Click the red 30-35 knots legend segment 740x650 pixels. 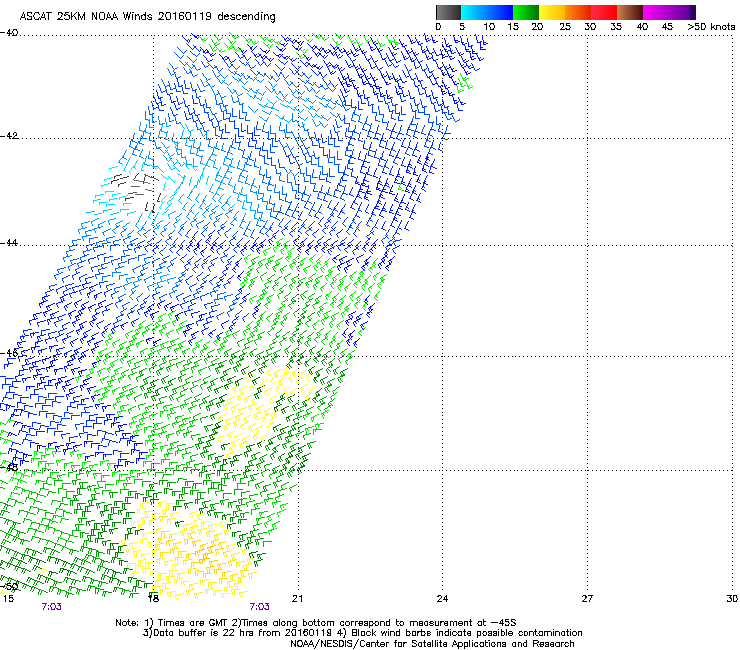coord(604,12)
